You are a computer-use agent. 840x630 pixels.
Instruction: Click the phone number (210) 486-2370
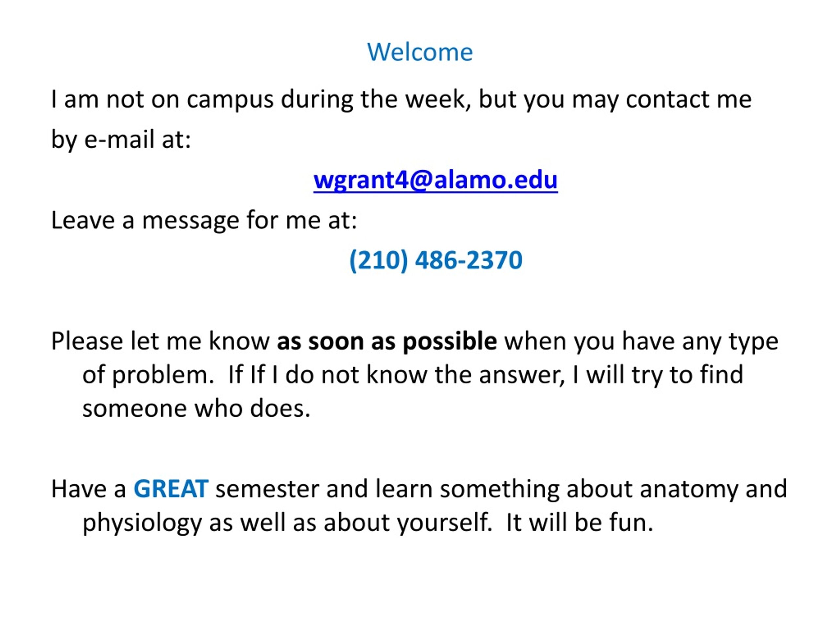tap(435, 261)
